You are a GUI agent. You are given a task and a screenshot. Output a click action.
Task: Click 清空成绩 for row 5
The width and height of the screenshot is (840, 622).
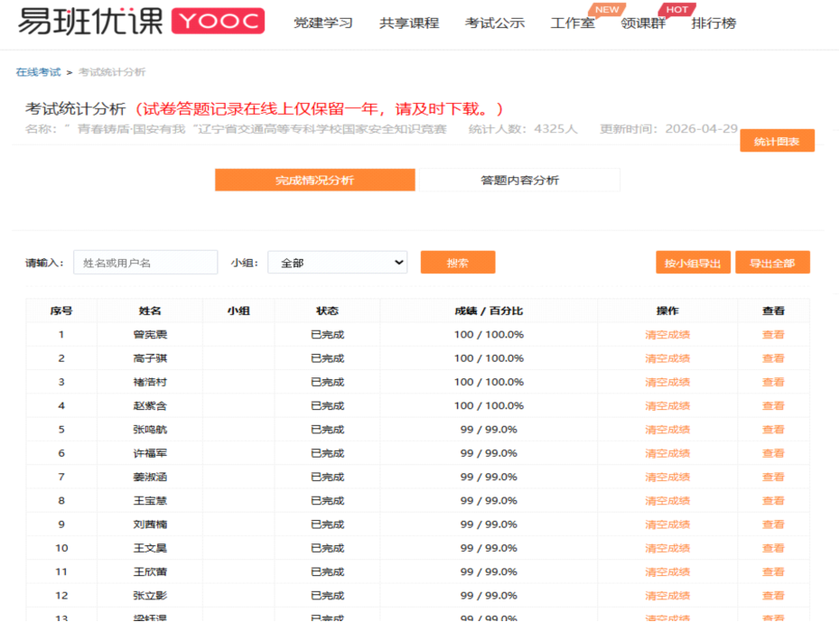click(x=667, y=430)
